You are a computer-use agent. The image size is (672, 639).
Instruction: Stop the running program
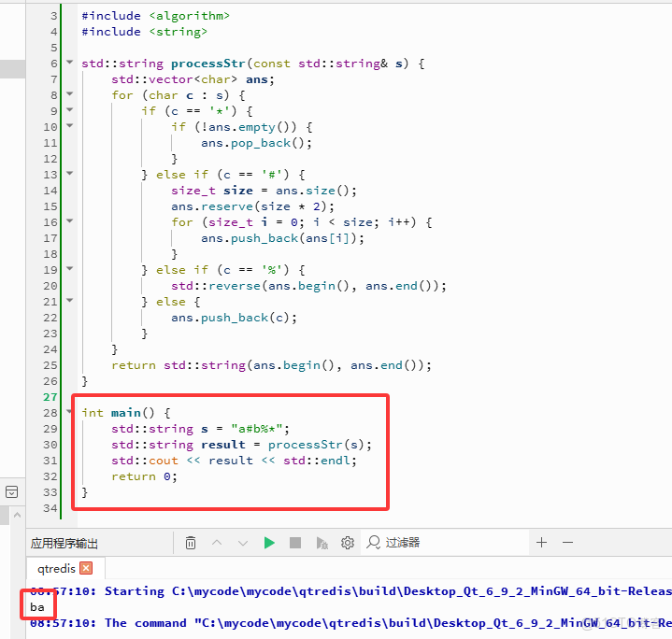click(x=295, y=543)
